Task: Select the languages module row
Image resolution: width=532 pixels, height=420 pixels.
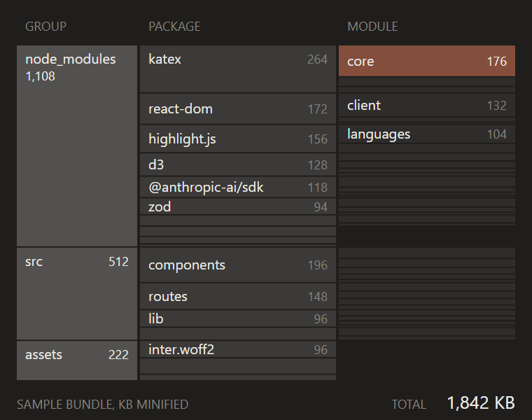Action: [x=427, y=134]
